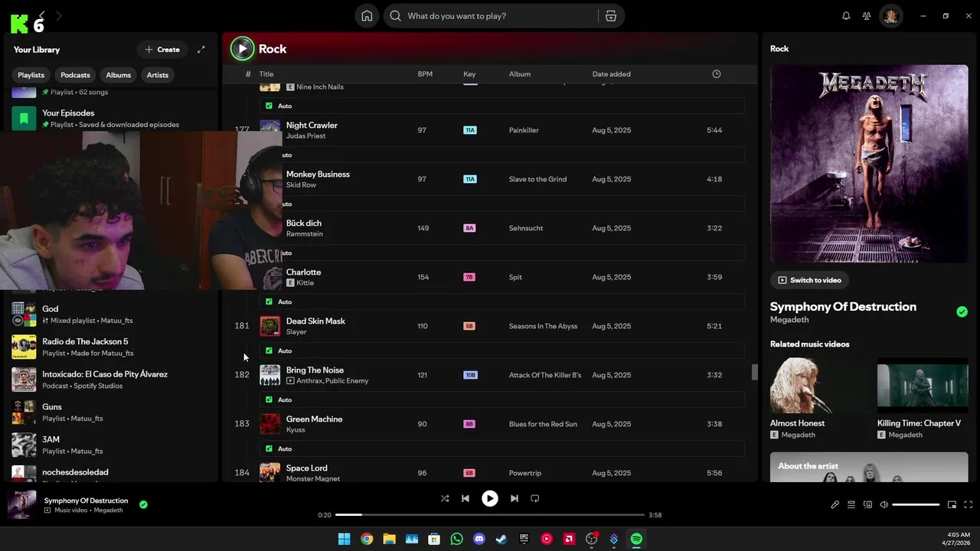Open lyrics with the microphone icon
The width and height of the screenshot is (980, 551).
(x=835, y=504)
